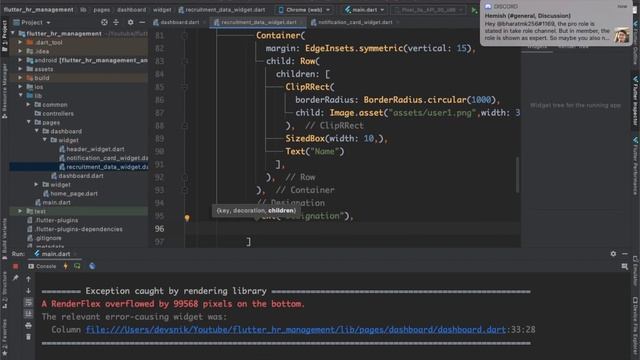Clear console with trash icon

point(28,337)
